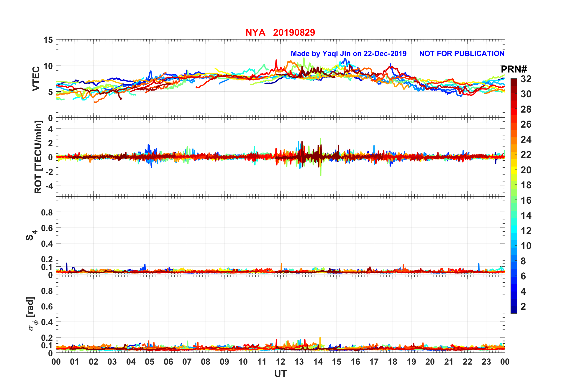Viewport: 561px width, 392px height.
Task: Click the VTEC axis tick label 10
Action: point(48,66)
